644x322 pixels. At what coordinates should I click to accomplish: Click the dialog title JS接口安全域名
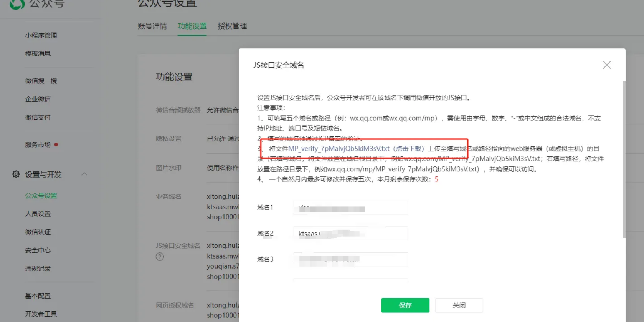[279, 65]
